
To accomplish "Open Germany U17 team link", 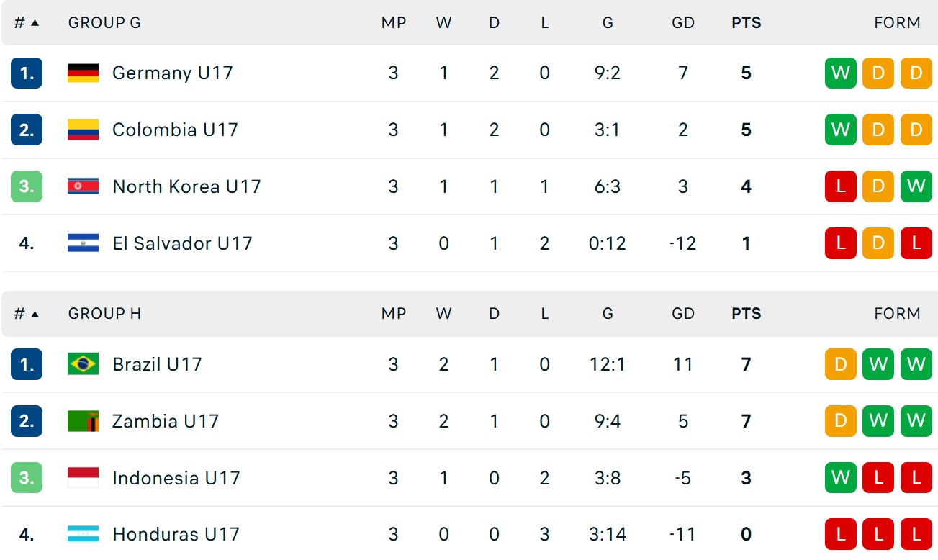I will [x=173, y=73].
